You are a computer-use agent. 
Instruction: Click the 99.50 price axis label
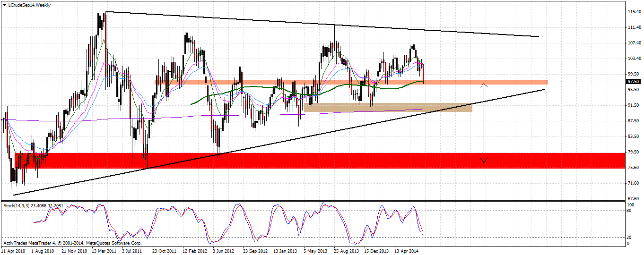[634, 74]
